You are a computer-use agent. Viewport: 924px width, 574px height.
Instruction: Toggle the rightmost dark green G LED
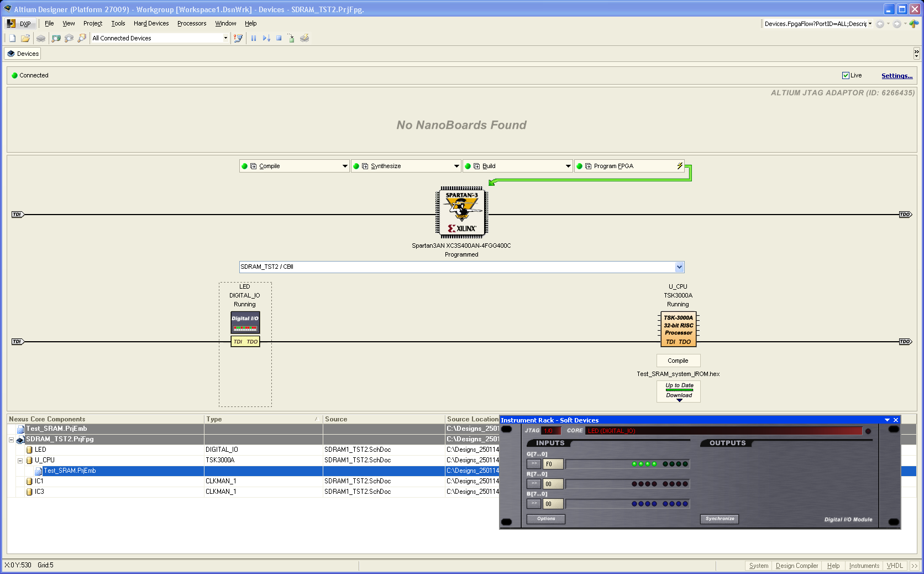point(685,464)
